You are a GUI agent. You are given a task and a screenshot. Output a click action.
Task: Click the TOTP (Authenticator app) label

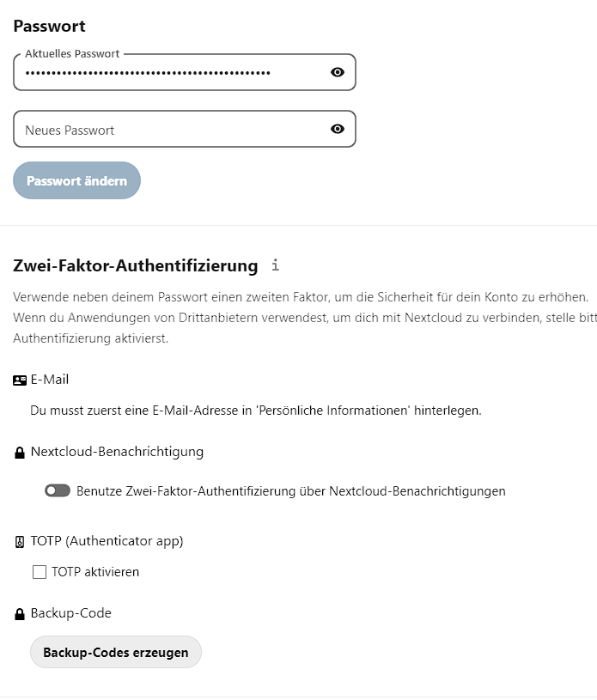click(x=107, y=541)
